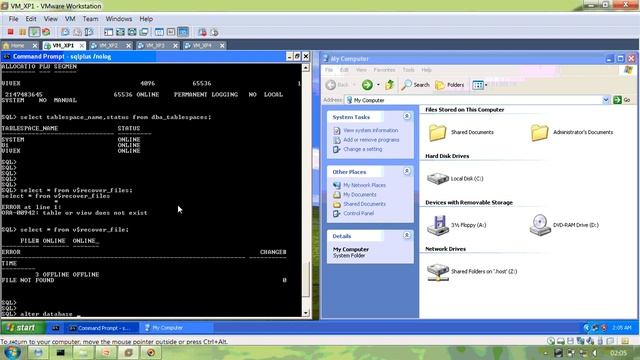This screenshot has width=640, height=360.
Task: Collapse the Other Places panel
Action: coord(407,171)
